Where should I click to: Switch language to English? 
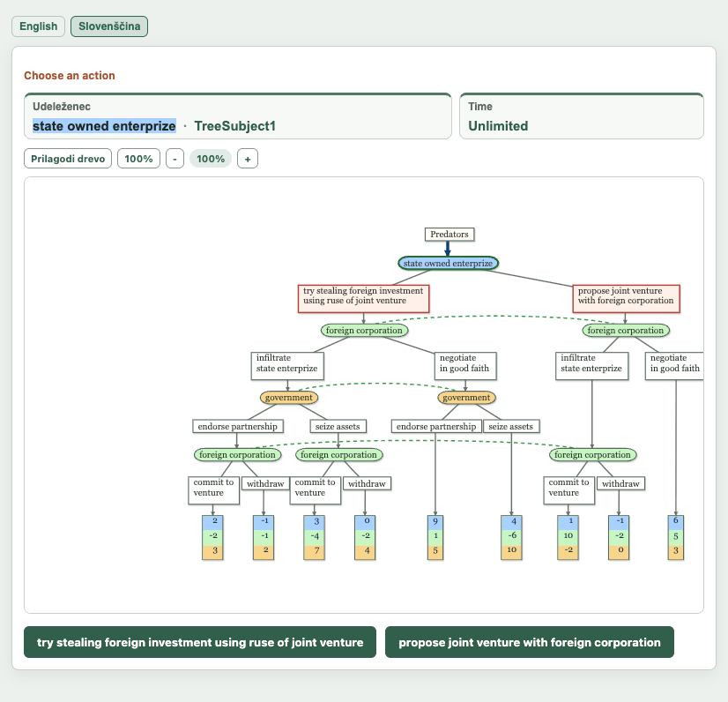[x=38, y=26]
